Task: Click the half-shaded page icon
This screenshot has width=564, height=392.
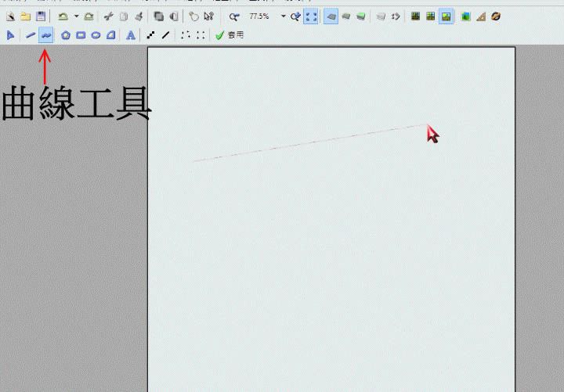Action: (x=174, y=16)
